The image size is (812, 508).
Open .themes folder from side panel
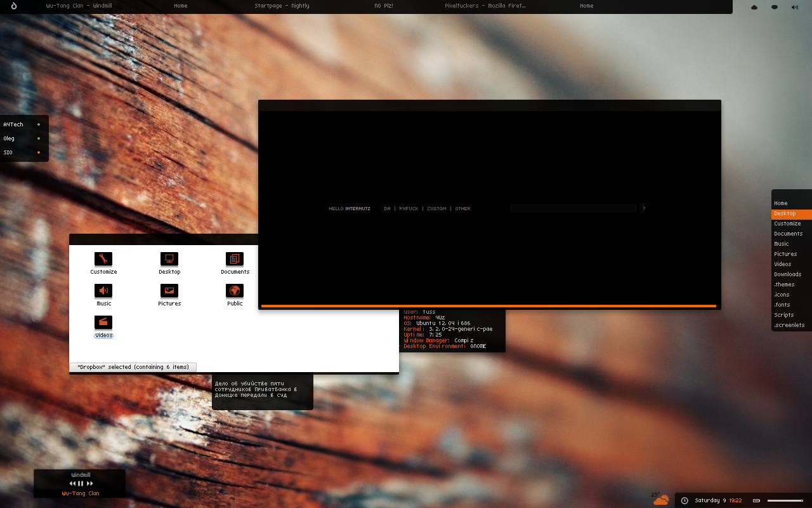click(784, 284)
